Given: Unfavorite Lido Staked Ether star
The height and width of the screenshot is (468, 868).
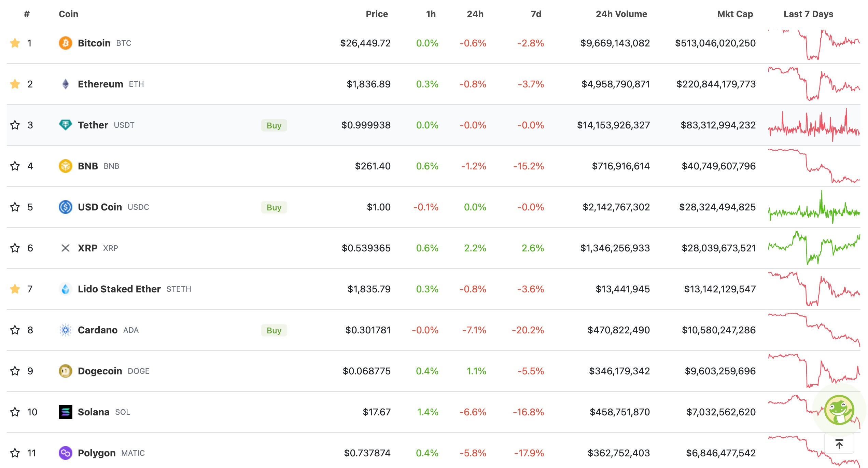Looking at the screenshot, I should point(15,289).
